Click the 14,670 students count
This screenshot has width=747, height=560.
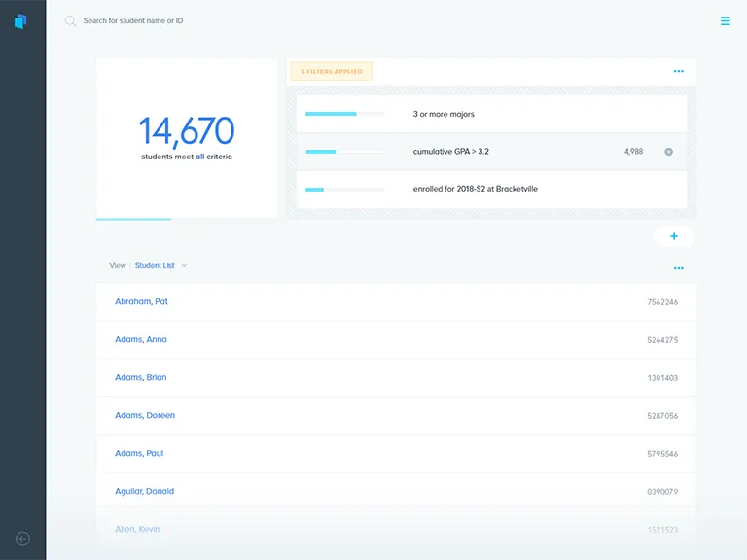pyautogui.click(x=187, y=131)
